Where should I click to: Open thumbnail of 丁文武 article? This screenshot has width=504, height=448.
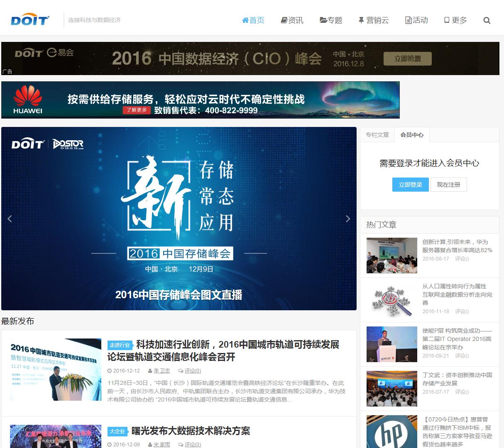tap(392, 389)
